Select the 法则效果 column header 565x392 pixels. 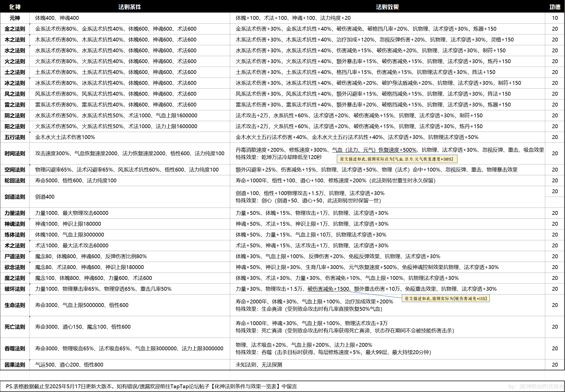(x=387, y=7)
